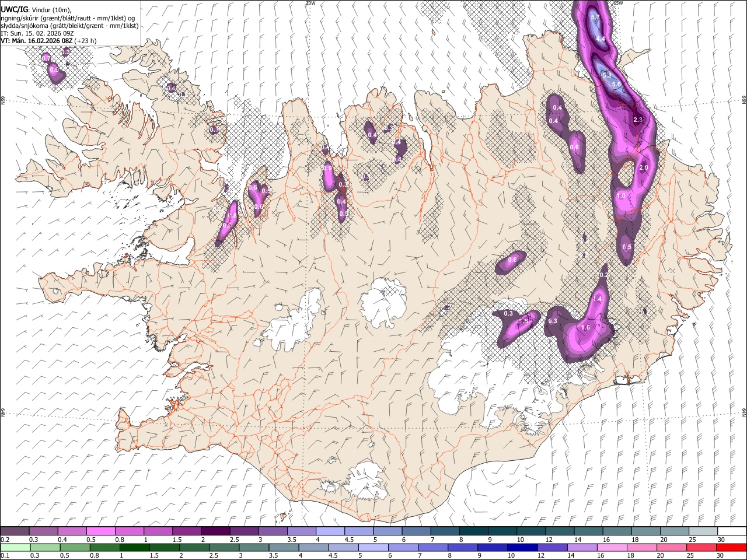Choose the darkest green 1 swatch in lower legend
Image resolution: width=747 pixels, height=560 pixels.
(x=134, y=548)
